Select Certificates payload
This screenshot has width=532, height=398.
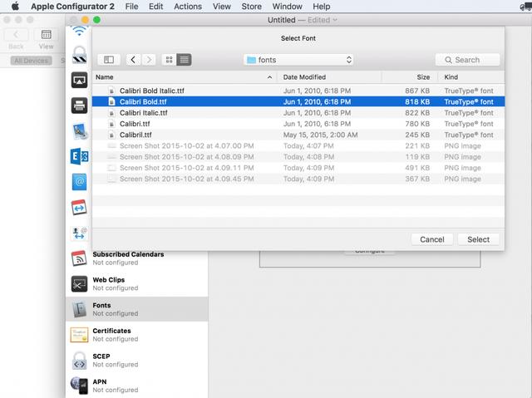tap(136, 335)
